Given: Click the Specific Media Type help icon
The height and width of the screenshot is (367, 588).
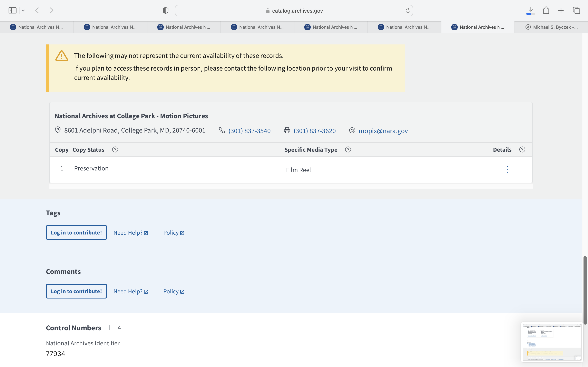Looking at the screenshot, I should [x=348, y=149].
